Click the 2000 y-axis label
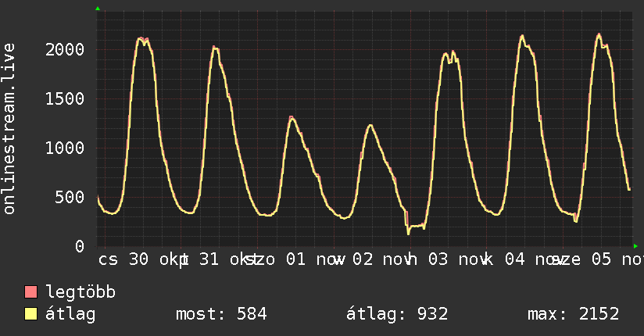Image resolution: width=644 pixels, height=336 pixels. pyautogui.click(x=65, y=50)
